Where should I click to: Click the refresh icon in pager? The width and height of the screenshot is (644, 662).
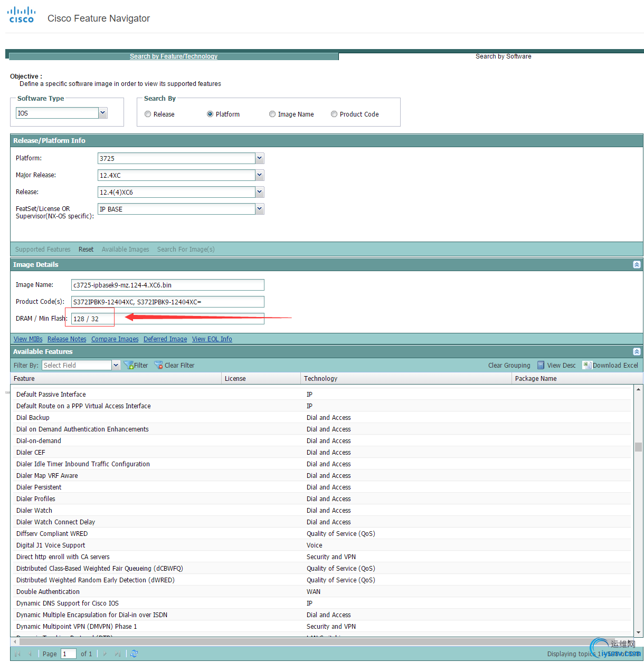click(x=134, y=654)
